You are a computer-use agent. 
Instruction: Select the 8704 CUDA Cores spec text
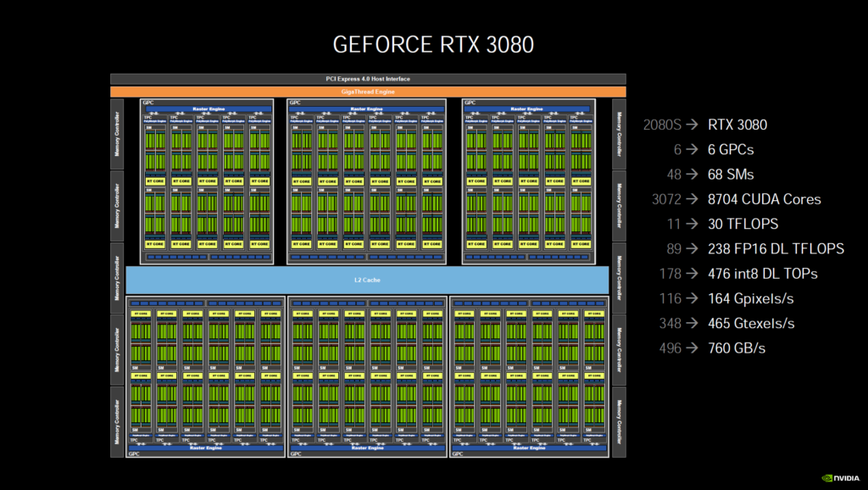click(x=765, y=199)
